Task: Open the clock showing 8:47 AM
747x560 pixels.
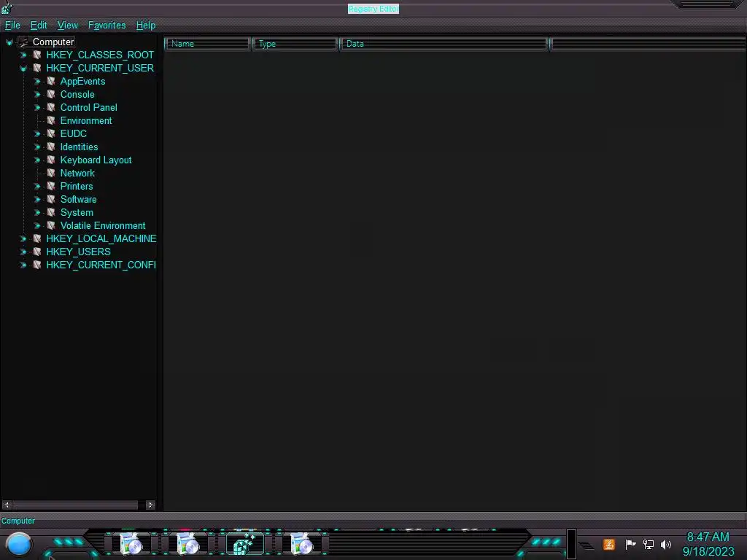Action: (708, 544)
